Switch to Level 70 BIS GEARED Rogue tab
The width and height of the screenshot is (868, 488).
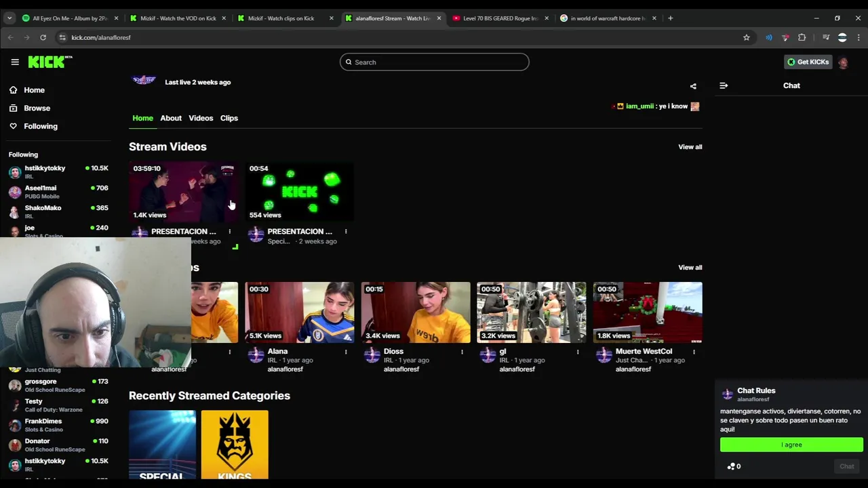tap(500, 18)
